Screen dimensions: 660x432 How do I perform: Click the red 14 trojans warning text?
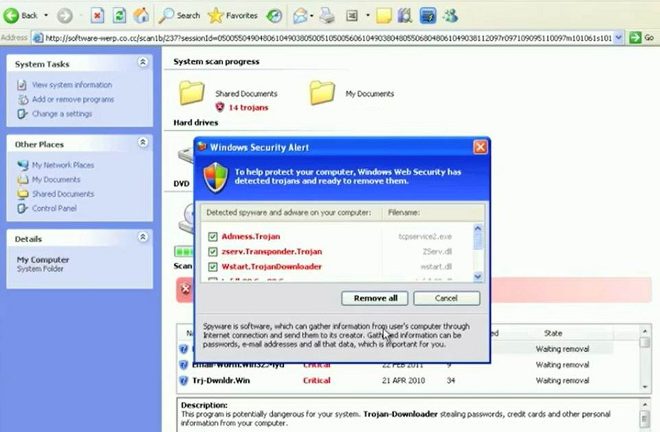pyautogui.click(x=248, y=107)
